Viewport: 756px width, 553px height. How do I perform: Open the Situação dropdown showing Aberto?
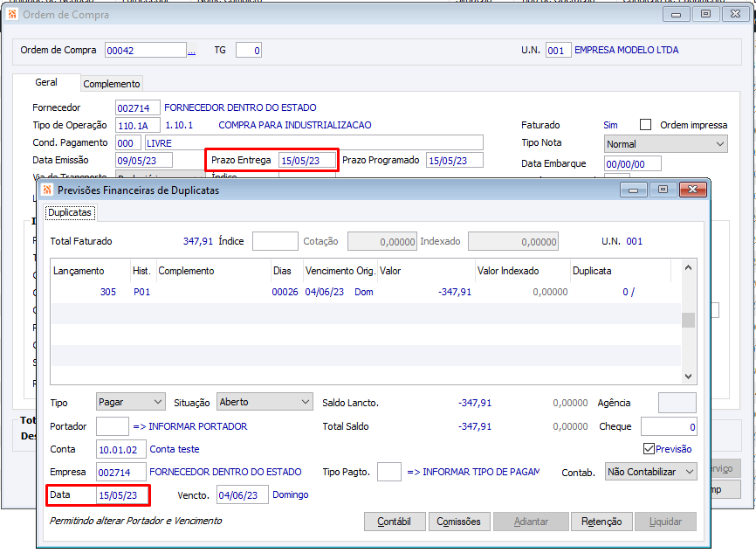(x=265, y=402)
